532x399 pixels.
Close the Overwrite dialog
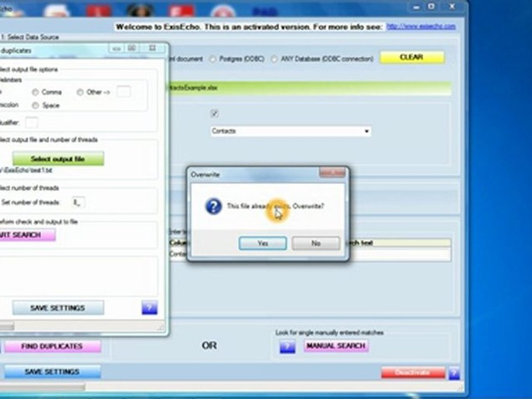pyautogui.click(x=332, y=172)
